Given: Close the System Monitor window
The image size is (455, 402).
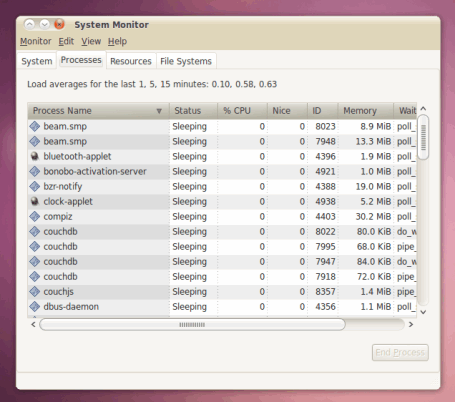Looking at the screenshot, I should pyautogui.click(x=59, y=24).
